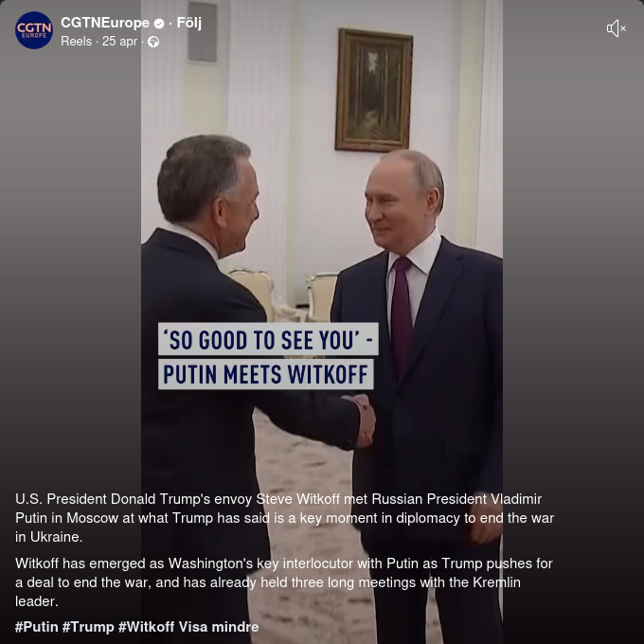The height and width of the screenshot is (644, 644).
Task: Open the CGTNEurope page name link
Action: coord(105,23)
